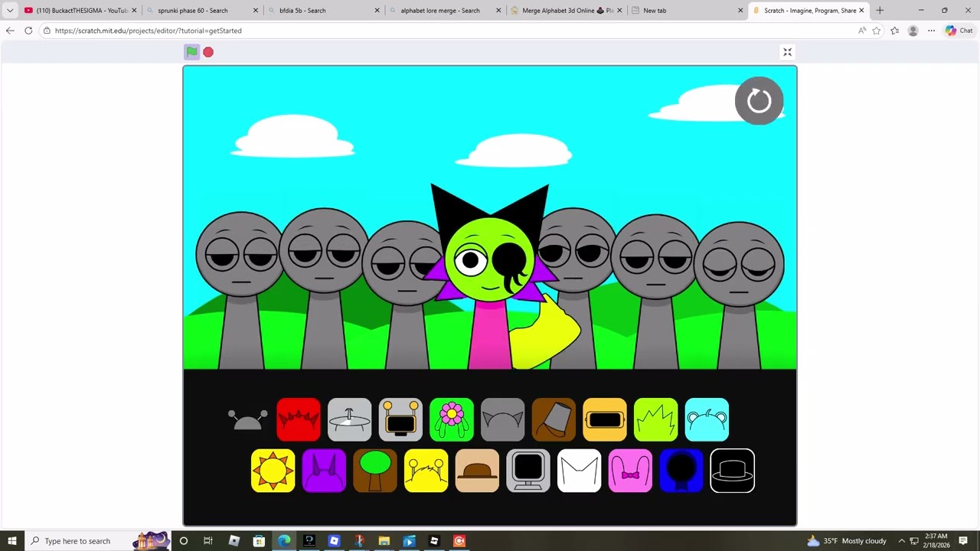
Task: Click the green flag to start project
Action: 191,52
